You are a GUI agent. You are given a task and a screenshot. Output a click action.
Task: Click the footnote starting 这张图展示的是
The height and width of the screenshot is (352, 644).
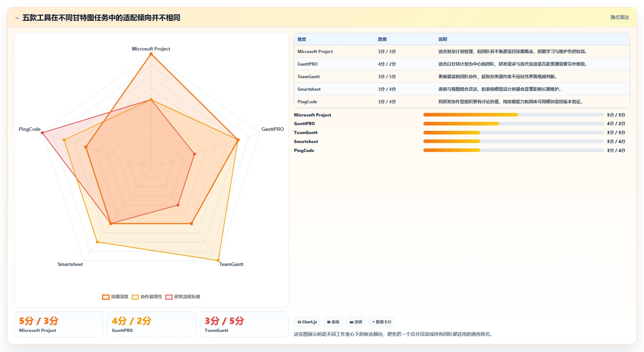(x=394, y=334)
